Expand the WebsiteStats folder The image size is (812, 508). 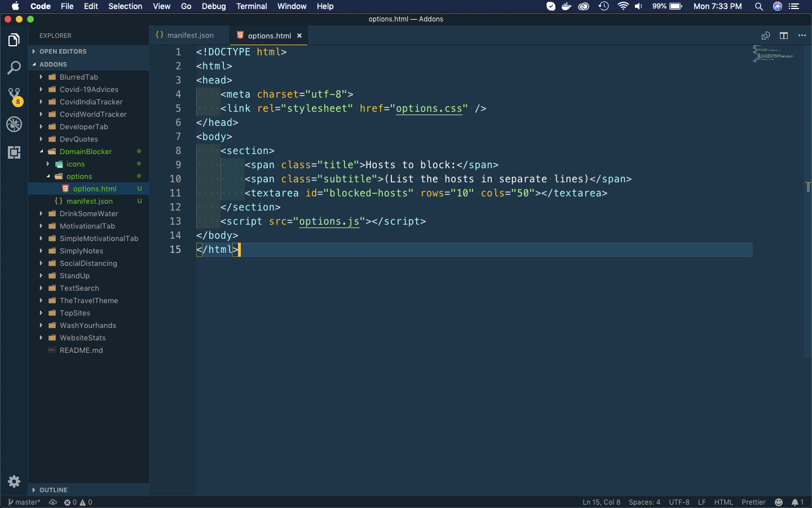(x=89, y=338)
